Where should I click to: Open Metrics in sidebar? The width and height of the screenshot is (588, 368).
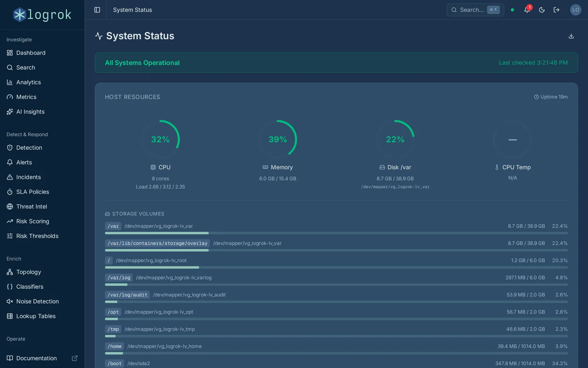[x=42, y=97]
